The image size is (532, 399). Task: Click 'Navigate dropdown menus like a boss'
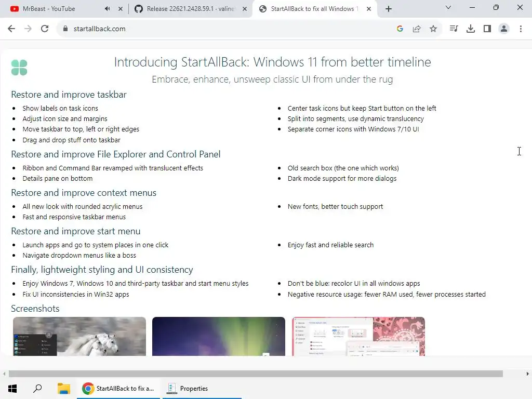(79, 255)
